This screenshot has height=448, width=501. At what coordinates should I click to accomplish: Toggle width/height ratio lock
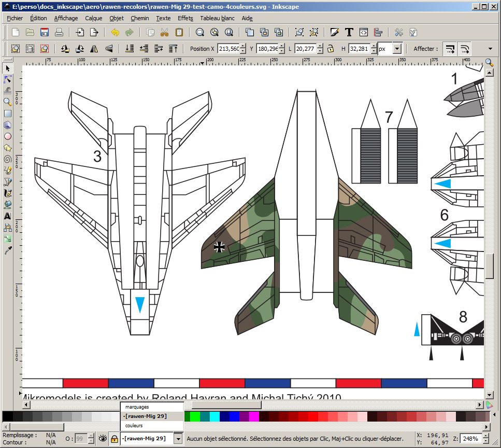tap(331, 49)
